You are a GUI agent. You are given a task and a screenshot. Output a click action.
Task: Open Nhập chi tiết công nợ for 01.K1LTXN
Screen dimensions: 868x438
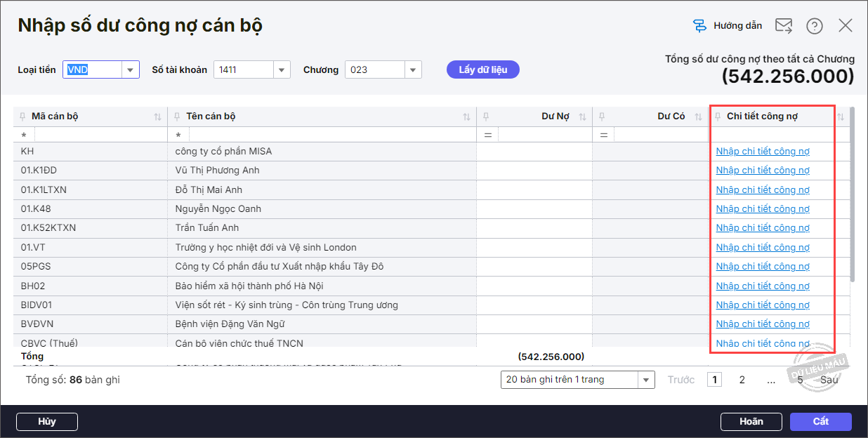pyautogui.click(x=763, y=190)
